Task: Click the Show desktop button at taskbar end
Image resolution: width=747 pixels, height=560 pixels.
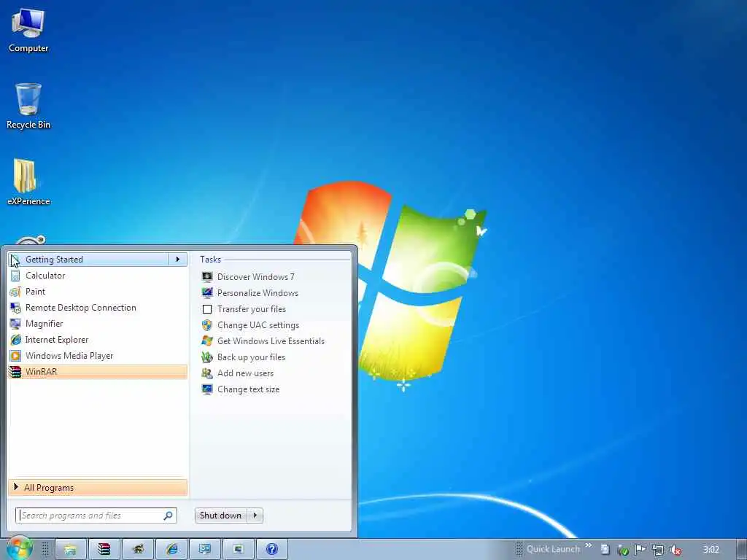Action: tap(741, 550)
